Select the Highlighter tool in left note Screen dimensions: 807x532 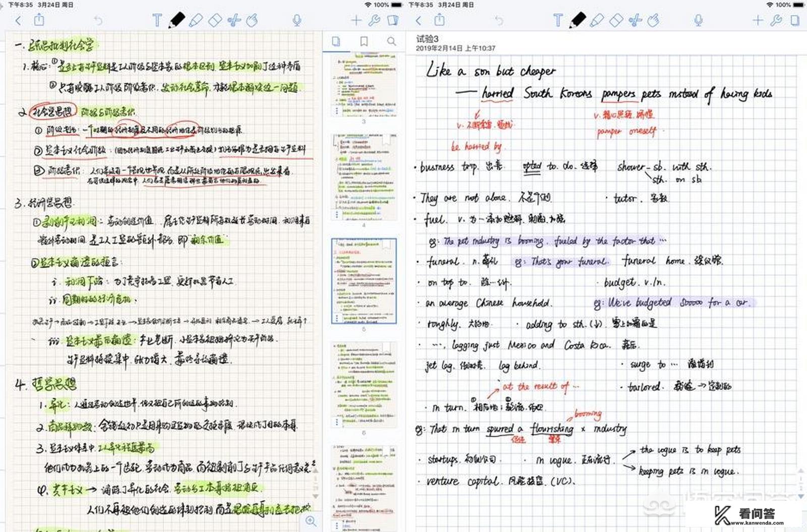[196, 20]
